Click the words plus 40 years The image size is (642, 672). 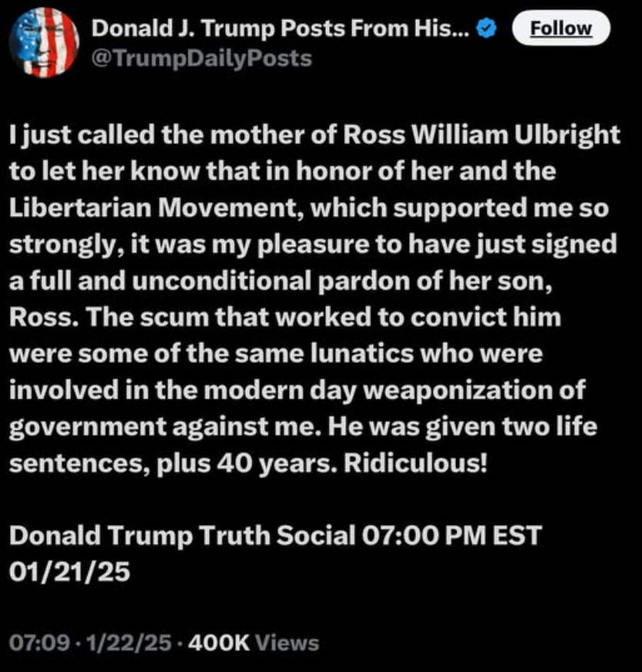coord(244,464)
